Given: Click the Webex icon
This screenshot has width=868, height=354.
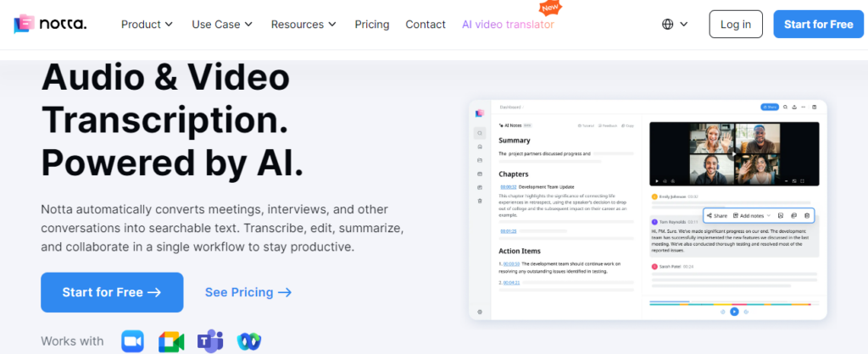Looking at the screenshot, I should [249, 341].
